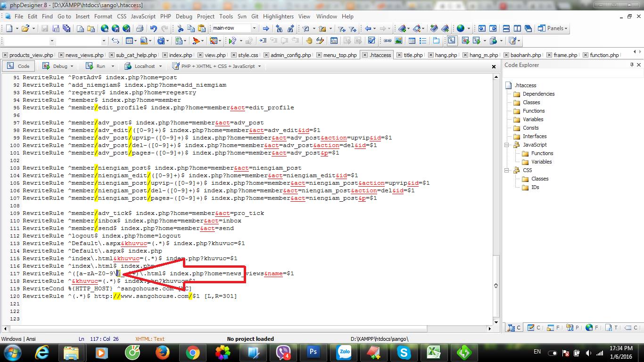Click the Print icon in the toolbar
Image resolution: width=644 pixels, height=362 pixels.
coord(140,28)
